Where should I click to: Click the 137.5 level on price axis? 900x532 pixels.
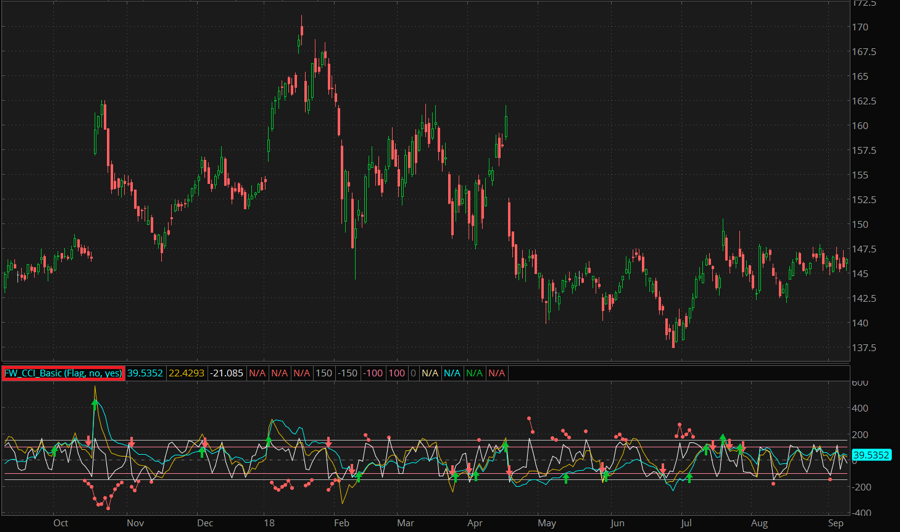pyautogui.click(x=863, y=348)
